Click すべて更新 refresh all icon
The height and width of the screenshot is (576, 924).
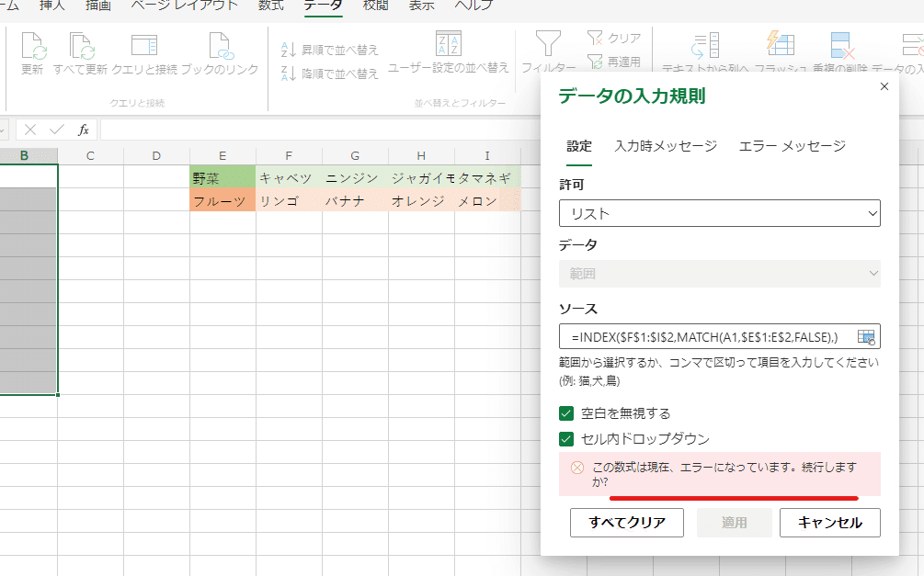coord(81,46)
